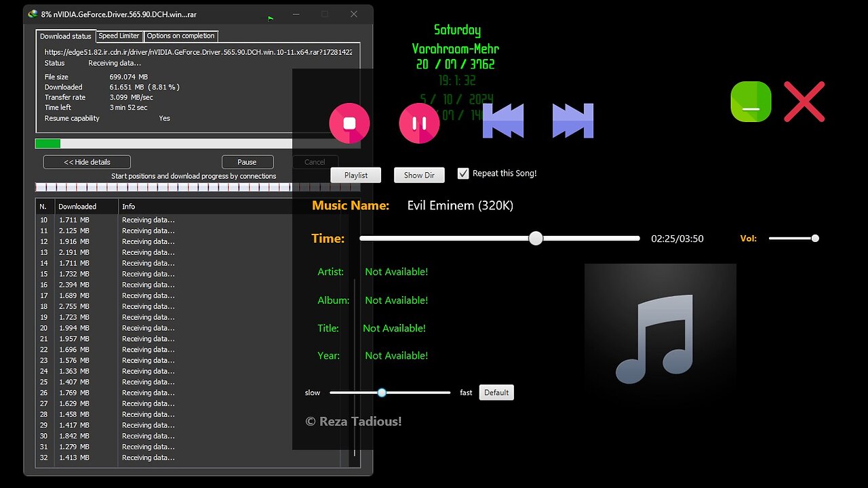This screenshot has height=488, width=868.
Task: Minimize the music player with the green icon
Action: click(x=751, y=102)
